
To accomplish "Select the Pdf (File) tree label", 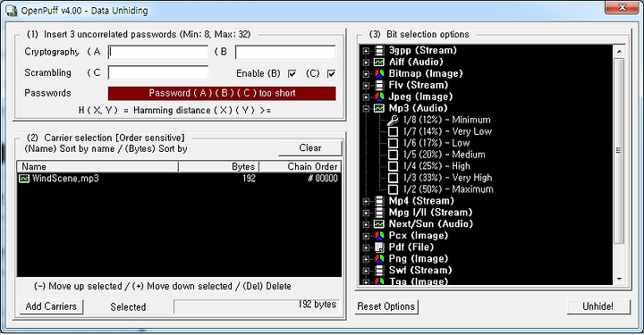I will 411,247.
